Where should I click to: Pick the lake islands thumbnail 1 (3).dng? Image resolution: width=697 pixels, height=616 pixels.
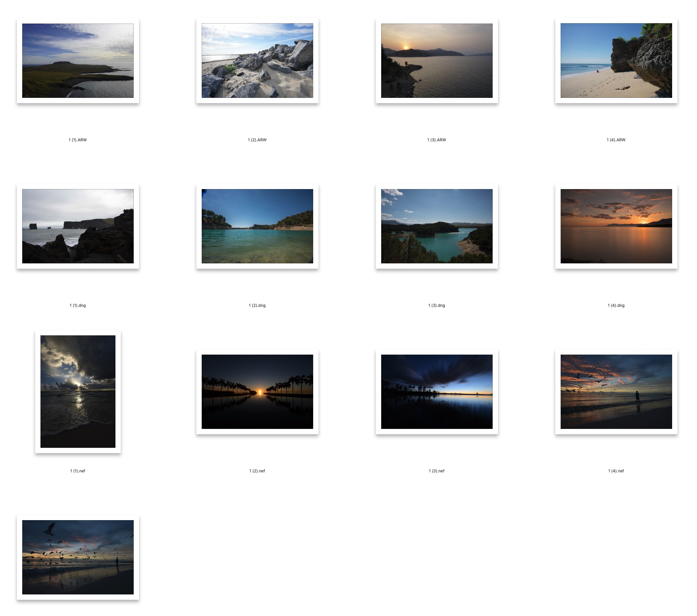(x=437, y=226)
